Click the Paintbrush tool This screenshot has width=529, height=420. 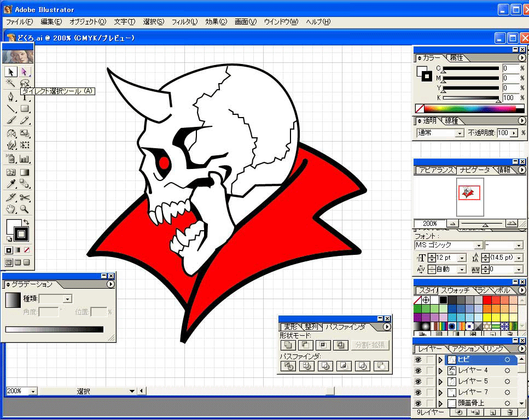pos(10,120)
